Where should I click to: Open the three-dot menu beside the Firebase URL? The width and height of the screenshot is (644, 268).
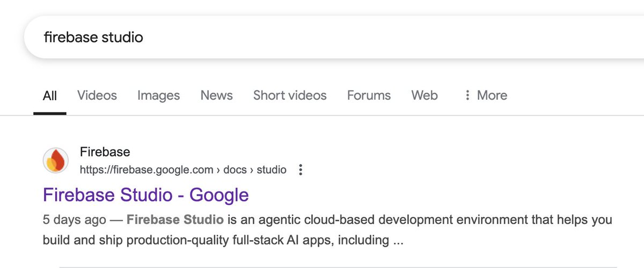click(x=301, y=170)
